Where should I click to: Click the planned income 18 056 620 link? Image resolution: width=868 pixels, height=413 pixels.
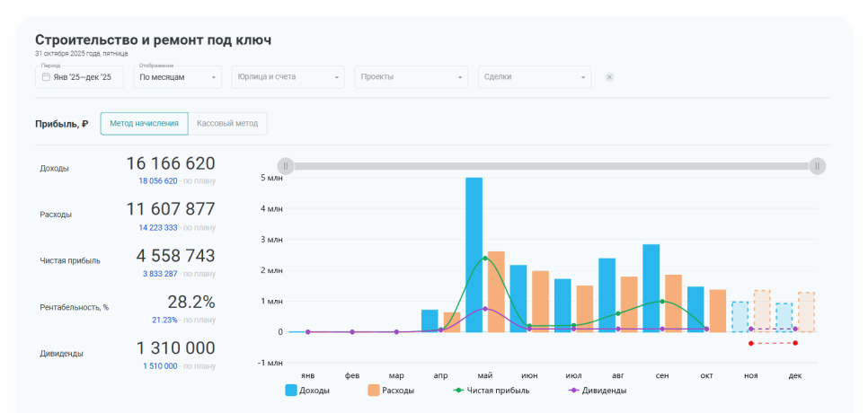point(157,180)
